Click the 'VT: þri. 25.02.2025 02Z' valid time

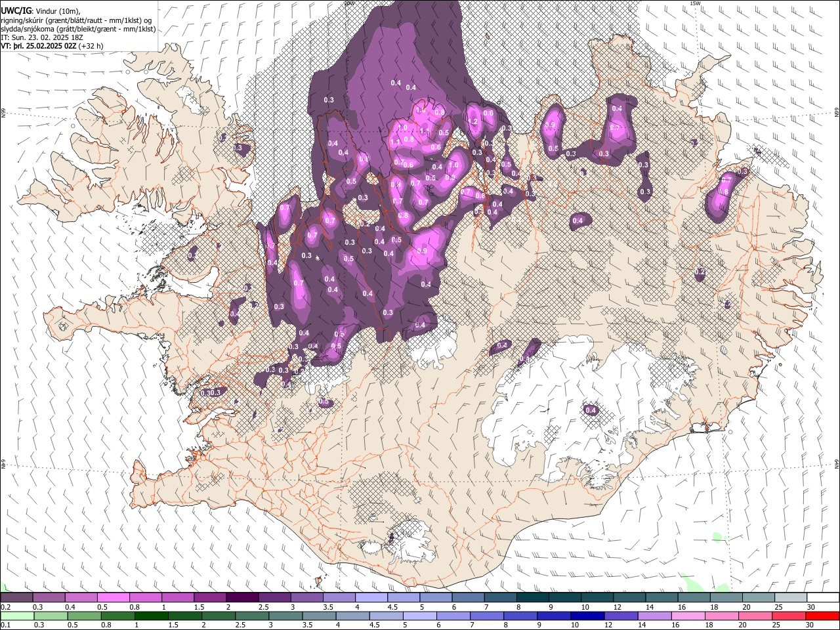[38, 47]
